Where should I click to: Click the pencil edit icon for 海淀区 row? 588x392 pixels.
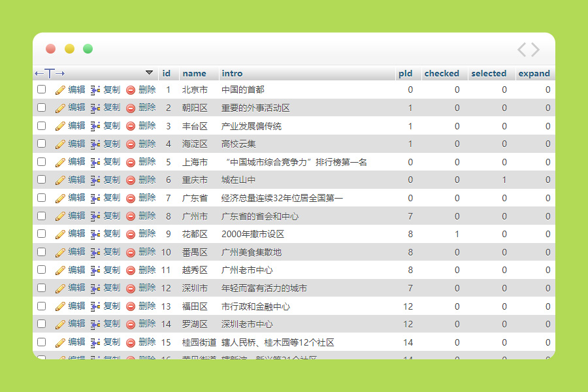click(x=60, y=144)
